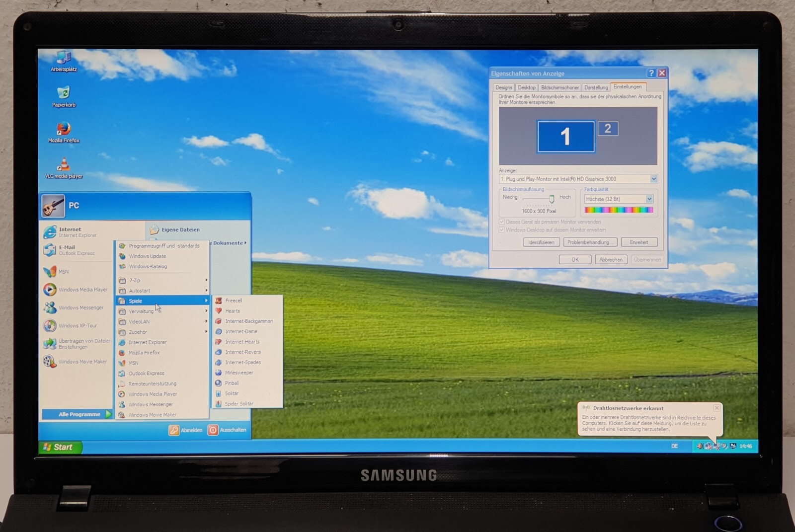Expand the VideoLAN program folder
The image size is (795, 532).
162,322
